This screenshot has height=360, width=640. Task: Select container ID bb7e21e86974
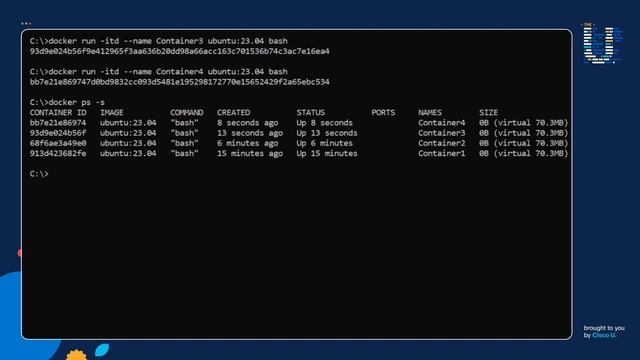(58, 122)
